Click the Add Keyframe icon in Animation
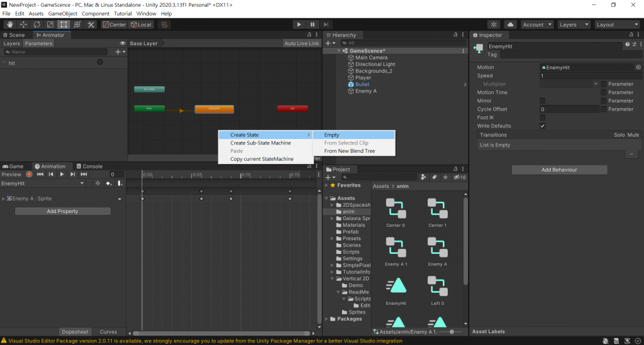The width and height of the screenshot is (644, 345). [109, 183]
